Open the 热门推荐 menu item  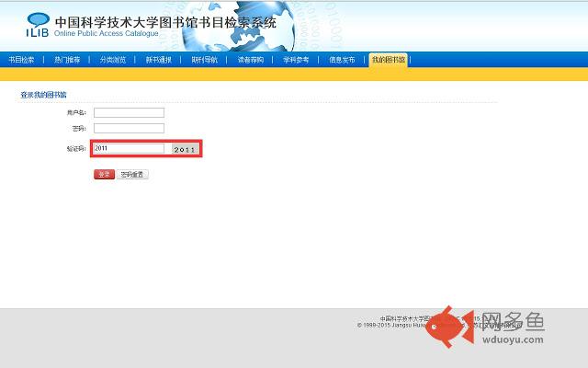[x=67, y=60]
